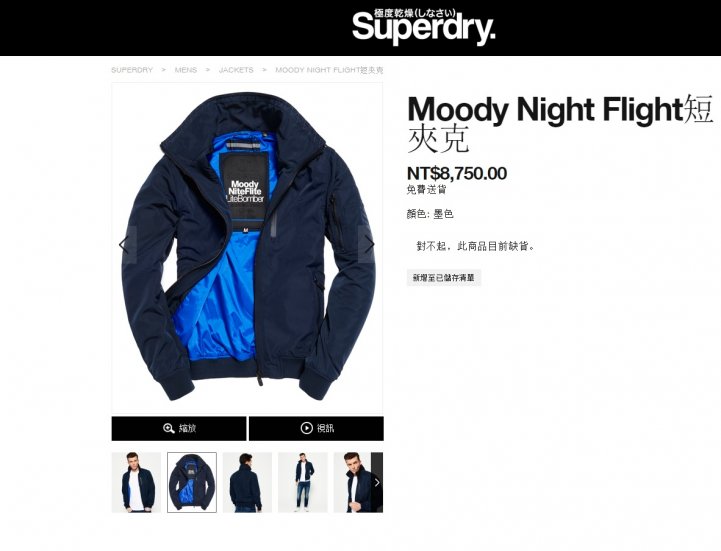Click main navy jacket product image
The height and width of the screenshot is (551, 721).
point(247,247)
